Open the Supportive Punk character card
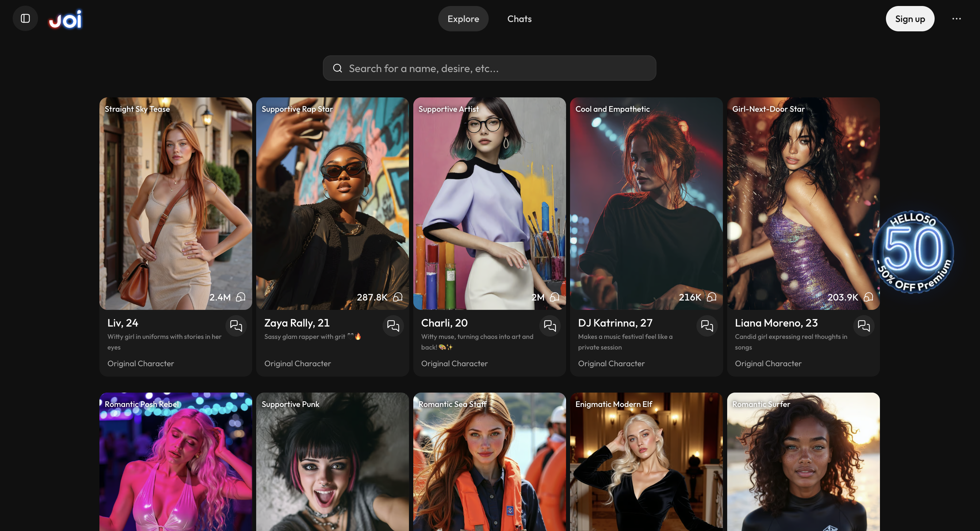The width and height of the screenshot is (980, 531). (332, 464)
